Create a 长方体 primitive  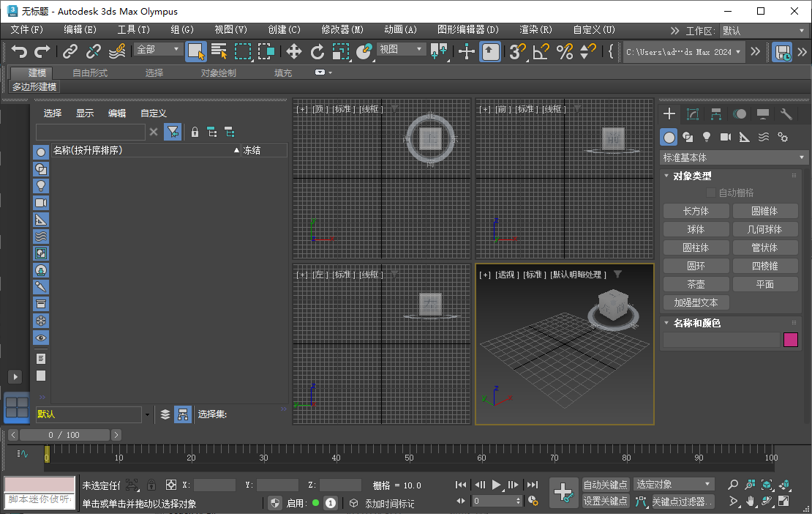(x=696, y=211)
